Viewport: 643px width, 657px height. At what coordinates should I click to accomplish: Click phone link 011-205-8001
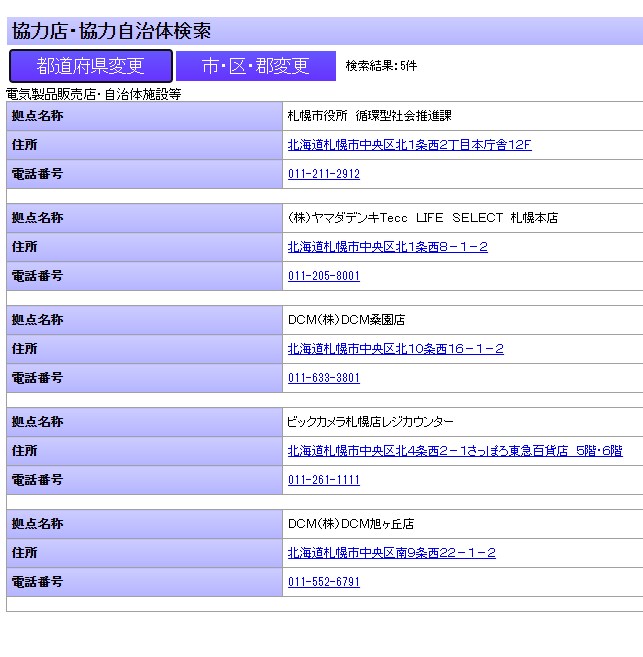[x=323, y=276]
